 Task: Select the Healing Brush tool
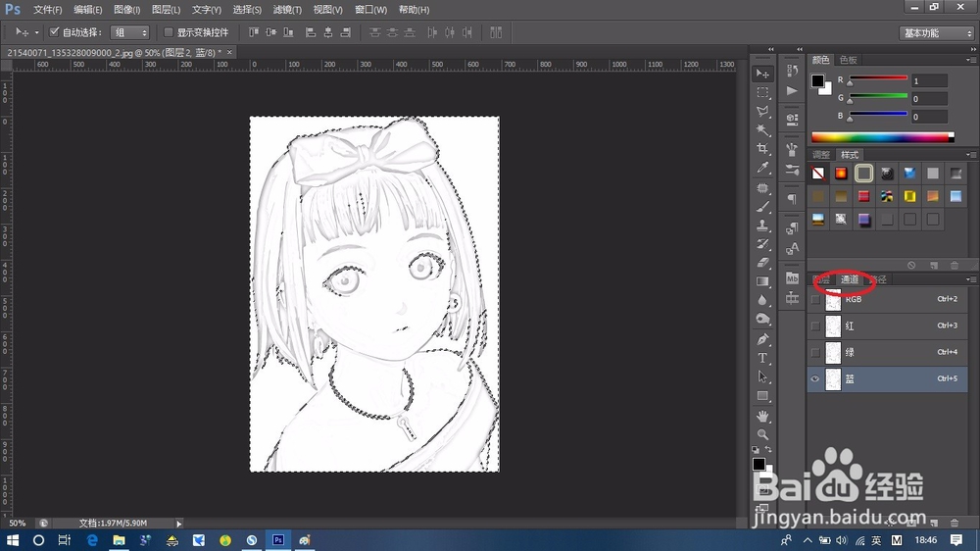(762, 187)
